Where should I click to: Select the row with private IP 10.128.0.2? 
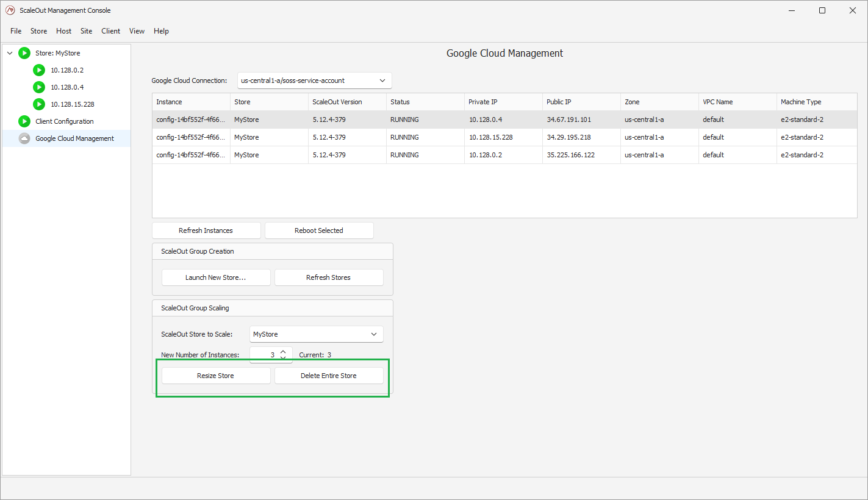coord(504,155)
